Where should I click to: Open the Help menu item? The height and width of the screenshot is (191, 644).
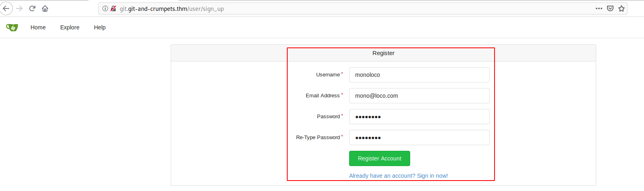tap(100, 27)
